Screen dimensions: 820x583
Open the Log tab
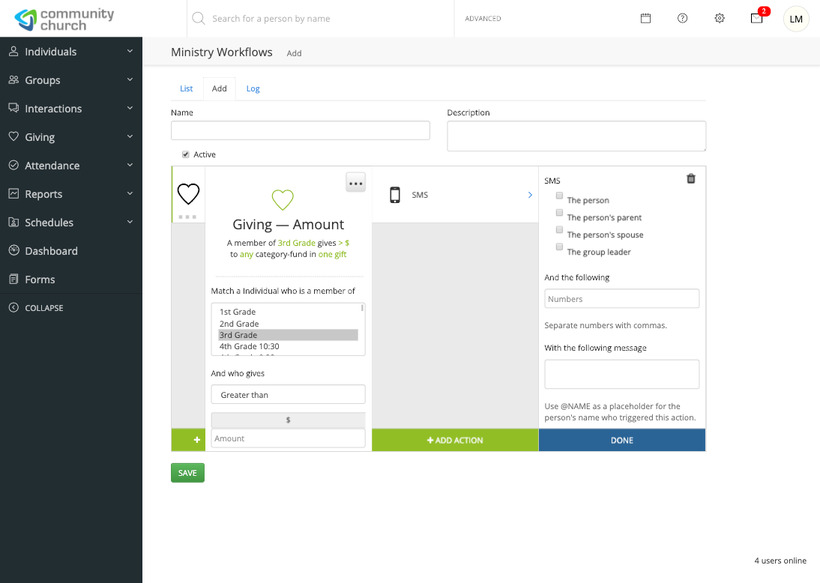(252, 88)
